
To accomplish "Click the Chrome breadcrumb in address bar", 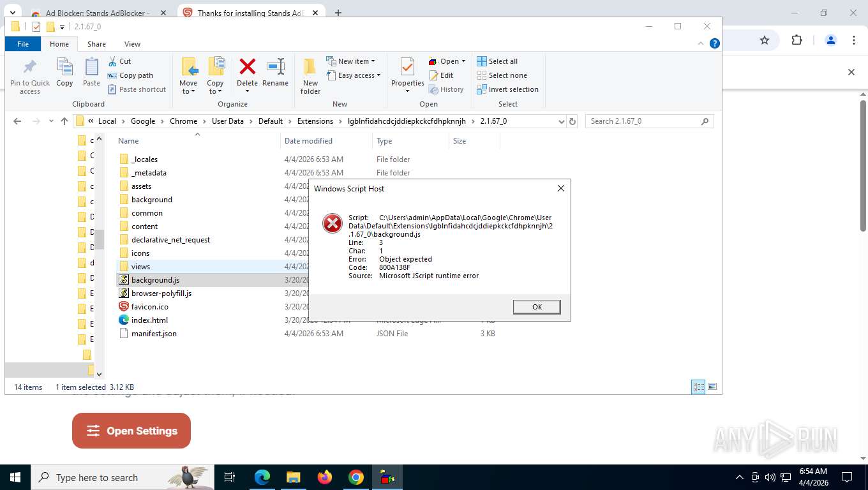I will [x=183, y=121].
